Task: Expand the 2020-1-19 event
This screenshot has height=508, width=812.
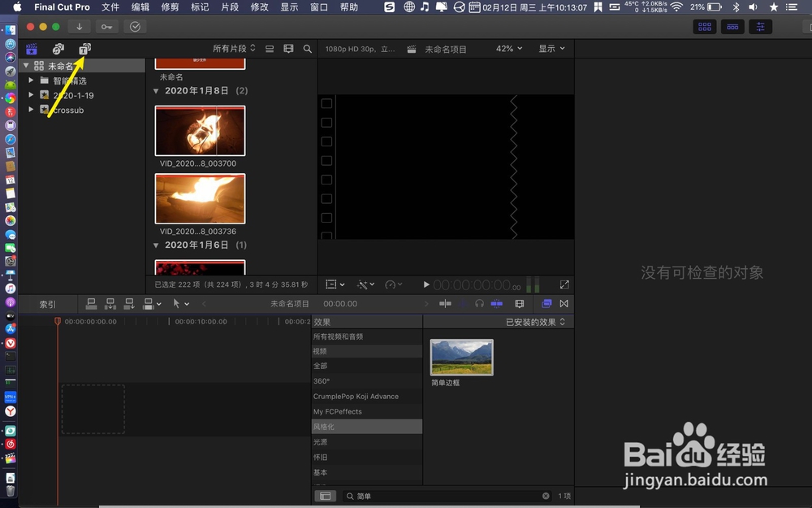Action: click(31, 94)
